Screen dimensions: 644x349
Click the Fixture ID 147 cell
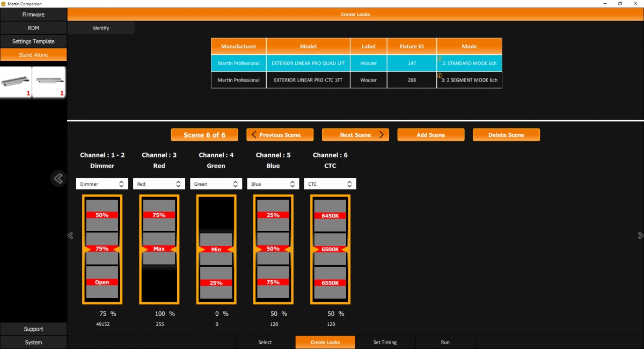(412, 63)
